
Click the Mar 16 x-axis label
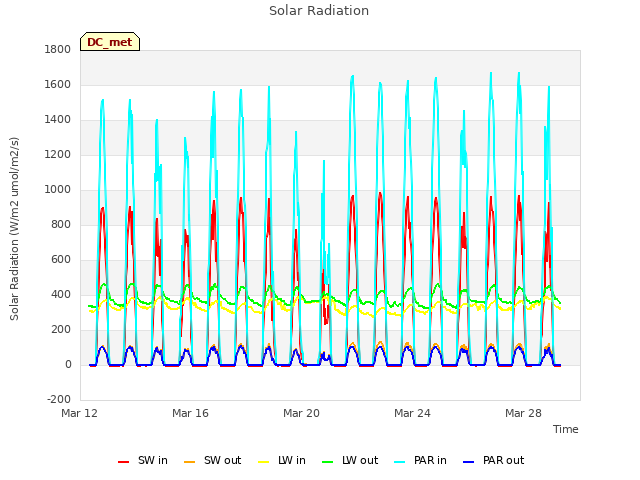point(191,413)
